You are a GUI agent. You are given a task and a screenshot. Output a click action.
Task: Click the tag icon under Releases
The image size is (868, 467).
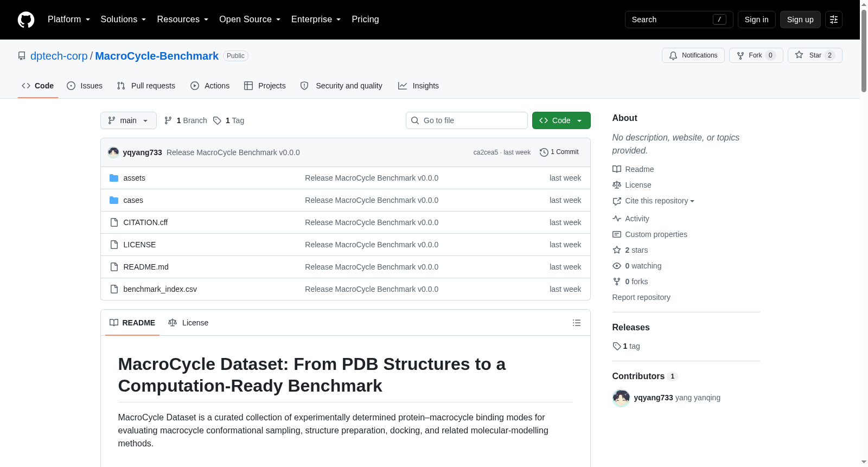click(617, 346)
